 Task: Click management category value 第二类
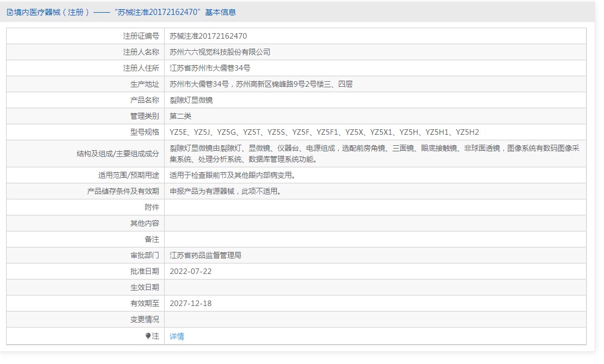tap(180, 116)
